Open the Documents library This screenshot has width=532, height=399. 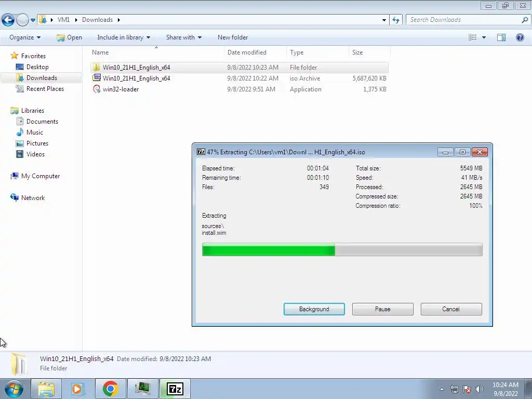click(42, 121)
